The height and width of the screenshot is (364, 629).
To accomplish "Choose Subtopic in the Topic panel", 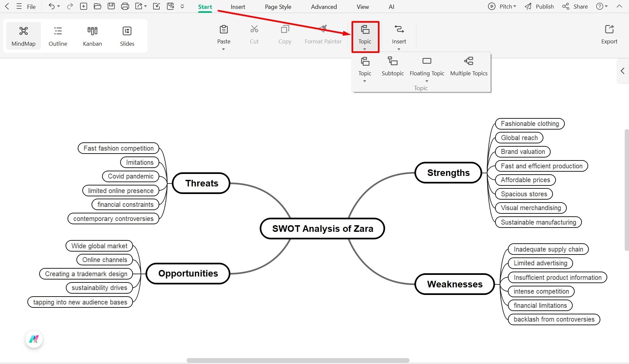I will point(393,66).
